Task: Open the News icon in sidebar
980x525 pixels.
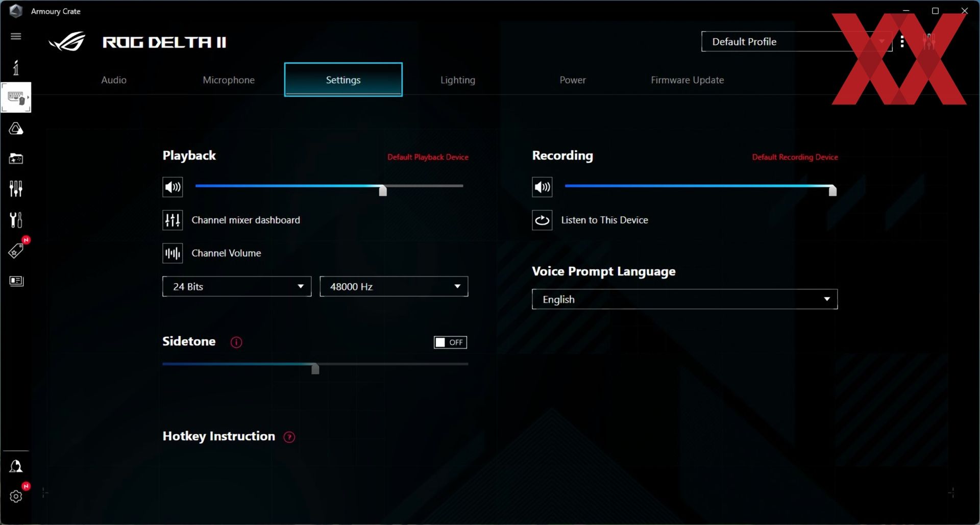Action: [16, 281]
